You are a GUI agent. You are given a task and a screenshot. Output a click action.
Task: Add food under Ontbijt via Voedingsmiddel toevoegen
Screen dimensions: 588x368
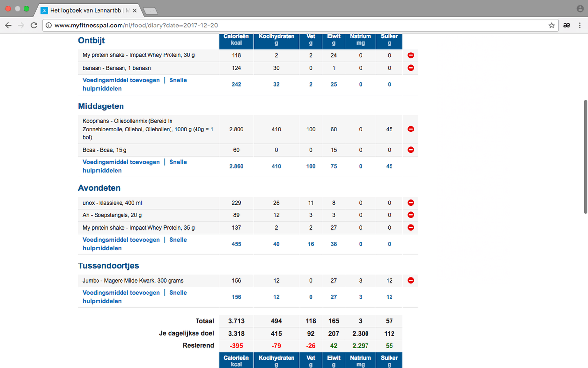(x=121, y=80)
